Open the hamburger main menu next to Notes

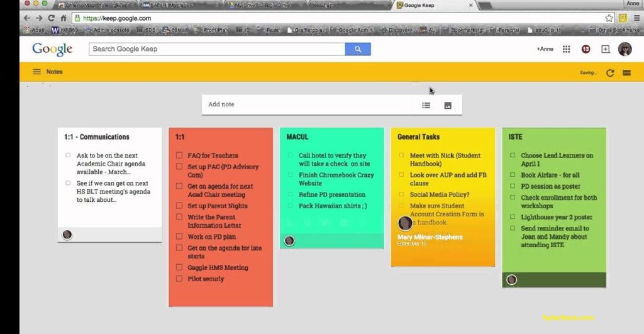pyautogui.click(x=36, y=72)
